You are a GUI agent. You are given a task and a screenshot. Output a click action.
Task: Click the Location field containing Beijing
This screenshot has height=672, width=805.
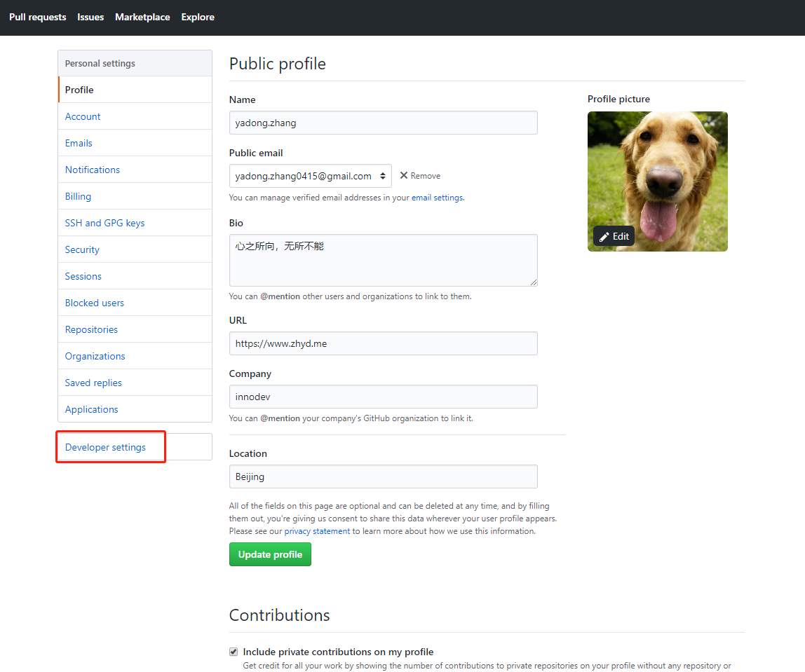[383, 476]
